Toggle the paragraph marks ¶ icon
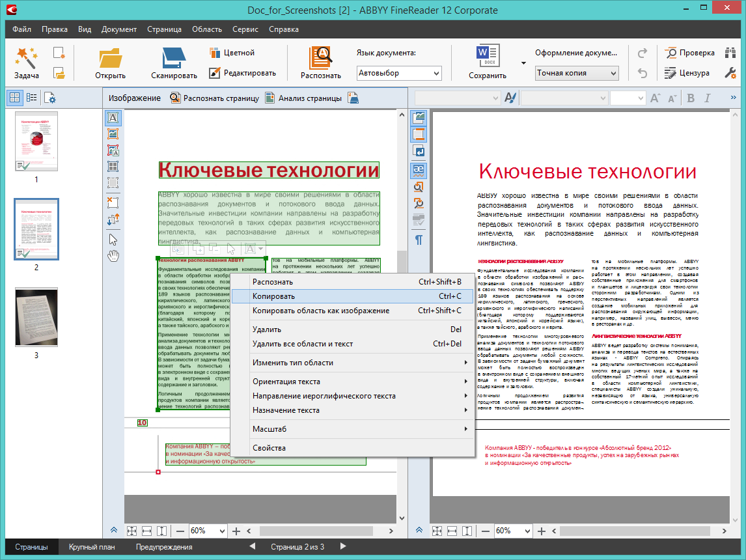The width and height of the screenshot is (746, 560). (419, 240)
